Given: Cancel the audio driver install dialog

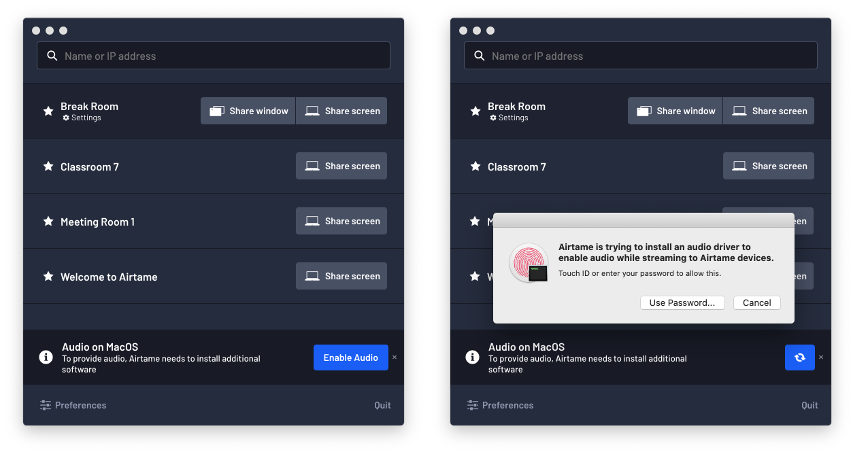Looking at the screenshot, I should (x=757, y=302).
